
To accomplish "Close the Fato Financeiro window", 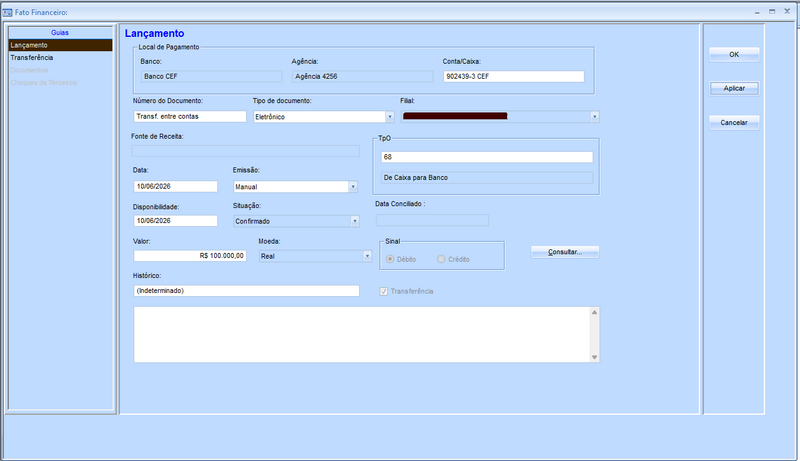I will click(x=787, y=12).
